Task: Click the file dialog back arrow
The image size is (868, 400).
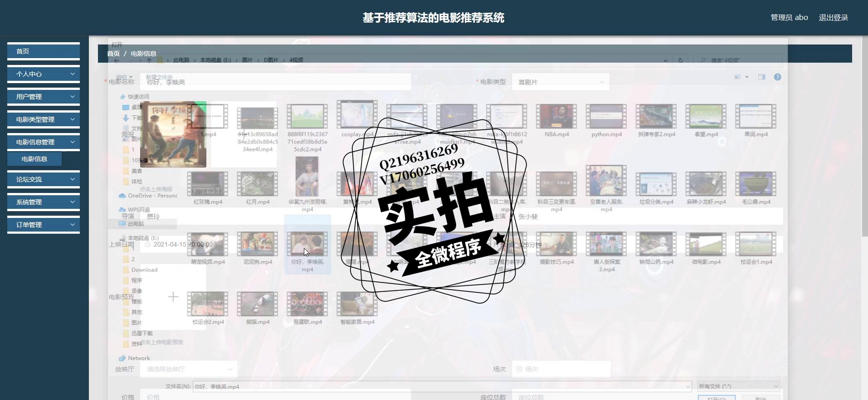Action: click(117, 60)
